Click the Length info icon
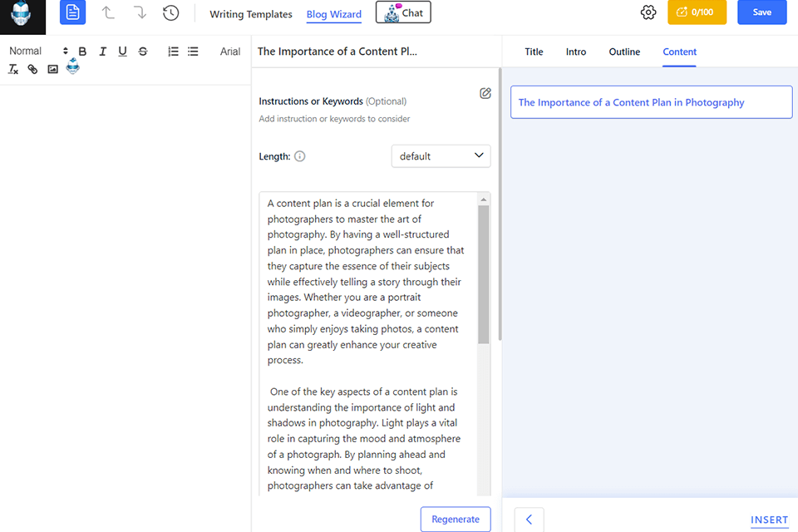The width and height of the screenshot is (798, 532). 300,156
